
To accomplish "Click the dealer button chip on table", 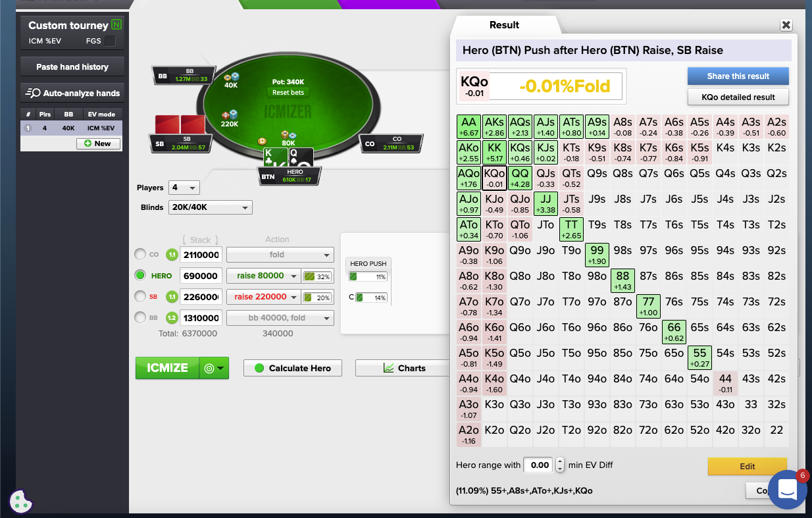I will point(262,141).
